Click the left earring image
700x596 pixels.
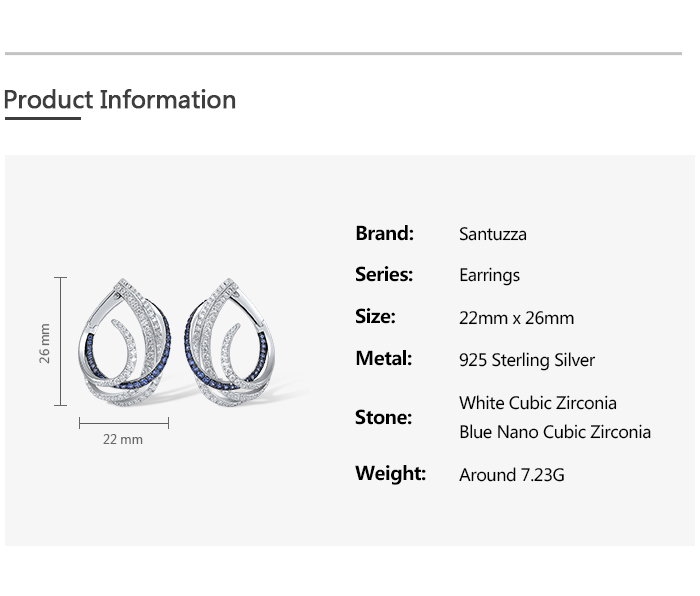click(123, 342)
